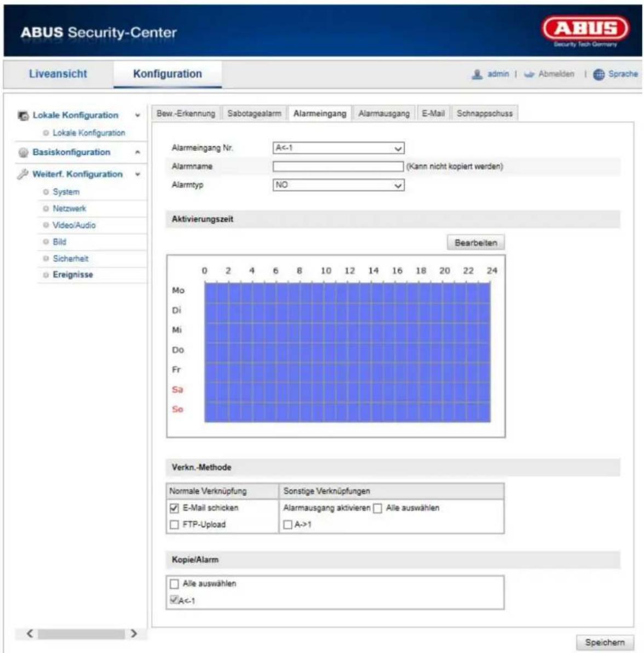This screenshot has width=644, height=653.
Task: Click the sidebar scroll right arrow
Action: (x=134, y=633)
